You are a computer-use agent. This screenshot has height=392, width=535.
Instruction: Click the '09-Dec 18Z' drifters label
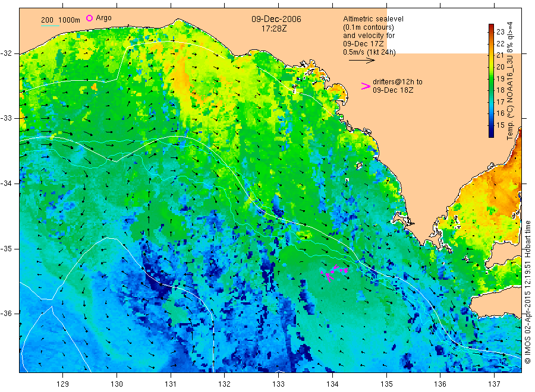(x=393, y=90)
